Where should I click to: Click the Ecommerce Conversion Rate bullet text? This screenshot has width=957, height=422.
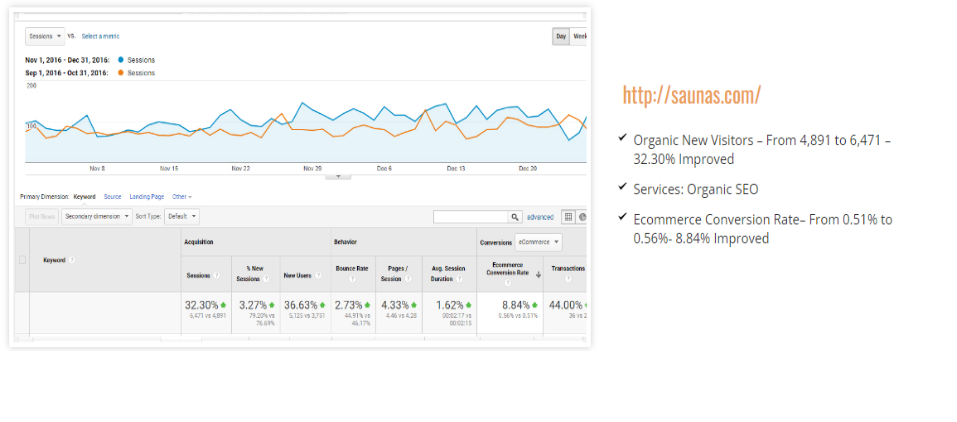pyautogui.click(x=763, y=229)
